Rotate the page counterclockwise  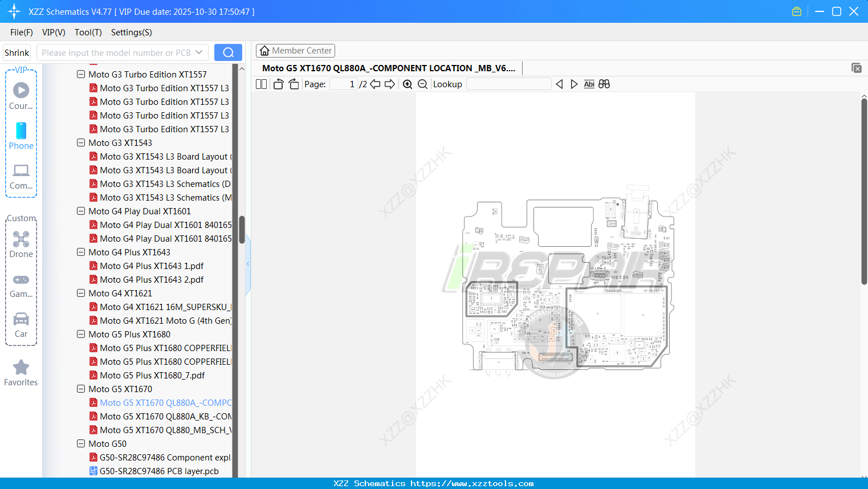click(x=278, y=84)
